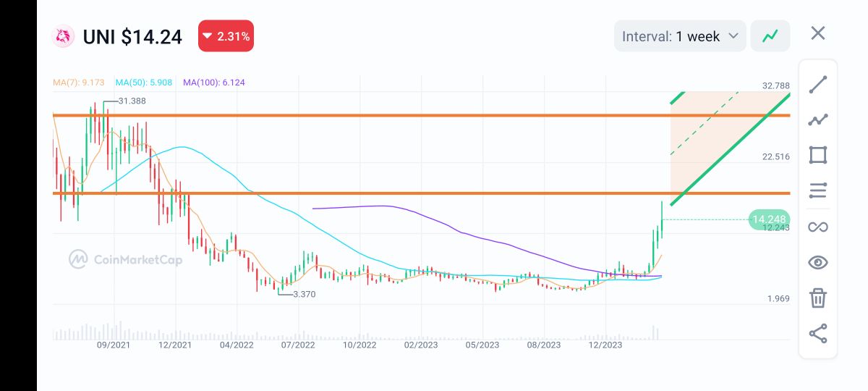The height and width of the screenshot is (391, 868).
Task: Click the UNI token logo
Action: click(63, 36)
